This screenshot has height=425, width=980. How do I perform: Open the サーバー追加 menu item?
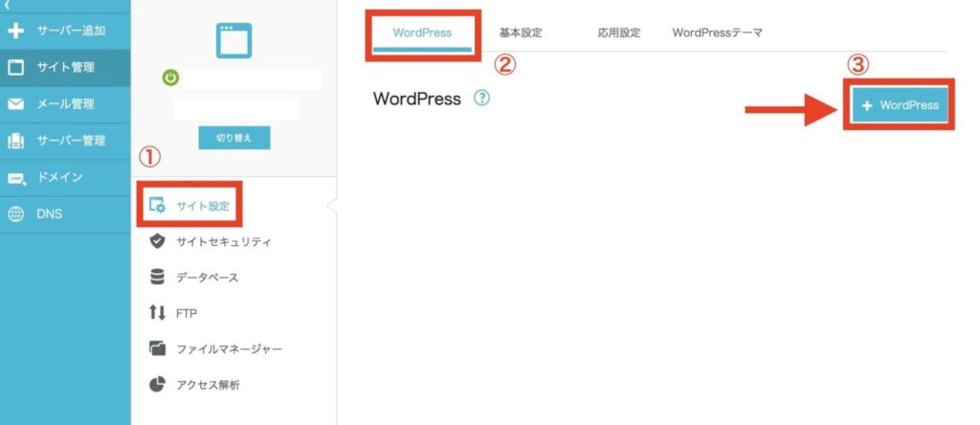65,31
